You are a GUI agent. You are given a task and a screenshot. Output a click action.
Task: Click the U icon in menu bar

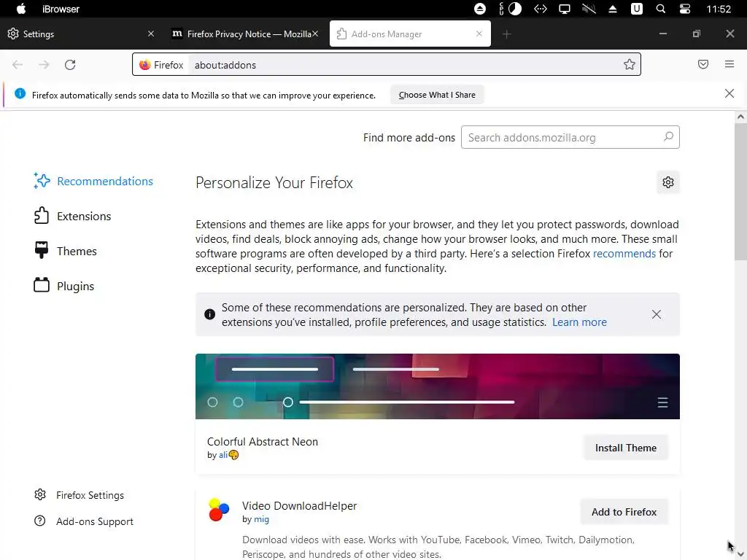pyautogui.click(x=636, y=9)
